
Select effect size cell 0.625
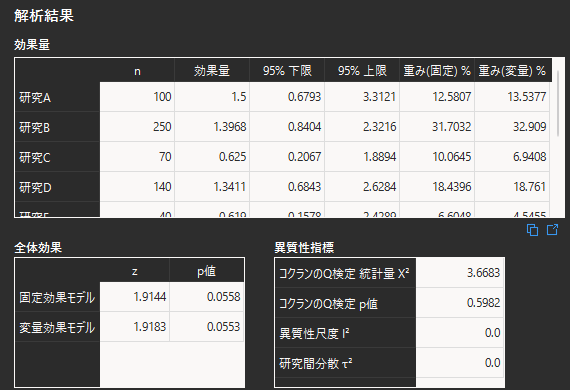(x=212, y=157)
